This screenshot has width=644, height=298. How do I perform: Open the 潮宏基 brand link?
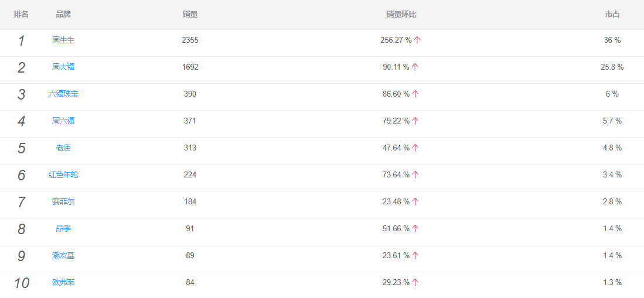[x=63, y=256]
